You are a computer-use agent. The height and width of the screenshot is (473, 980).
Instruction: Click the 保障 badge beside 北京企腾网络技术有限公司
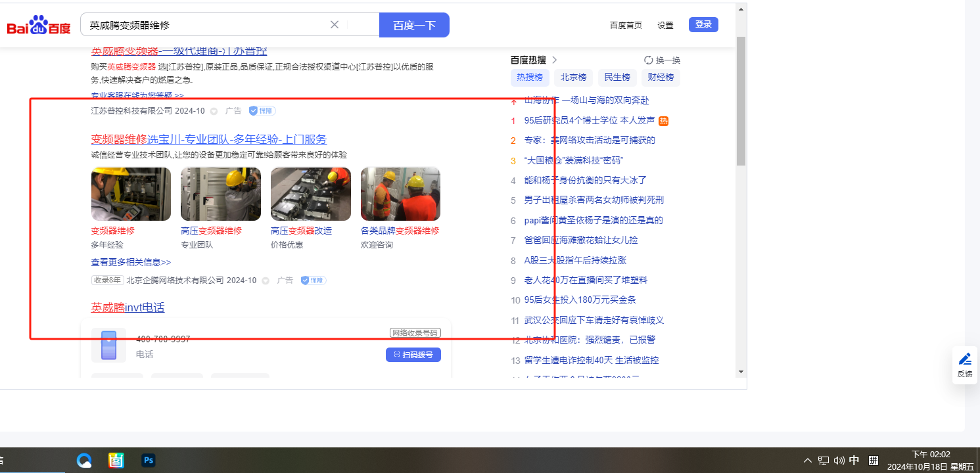click(314, 281)
